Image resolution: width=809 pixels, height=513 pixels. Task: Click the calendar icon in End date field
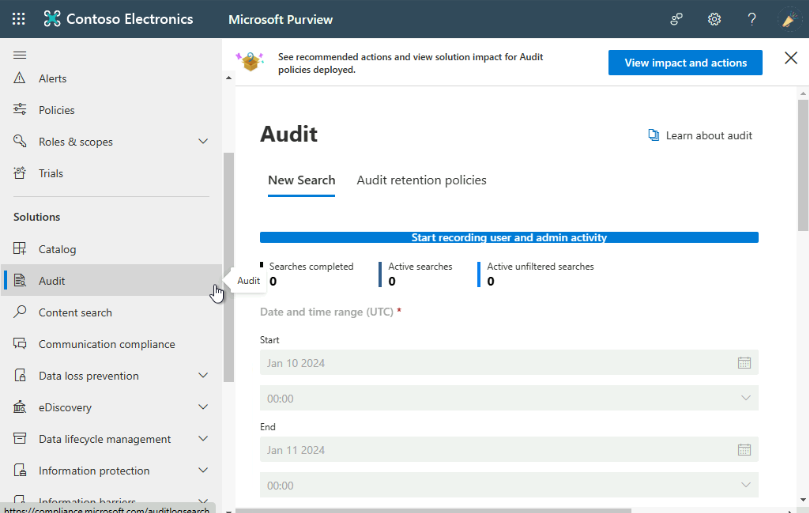744,450
